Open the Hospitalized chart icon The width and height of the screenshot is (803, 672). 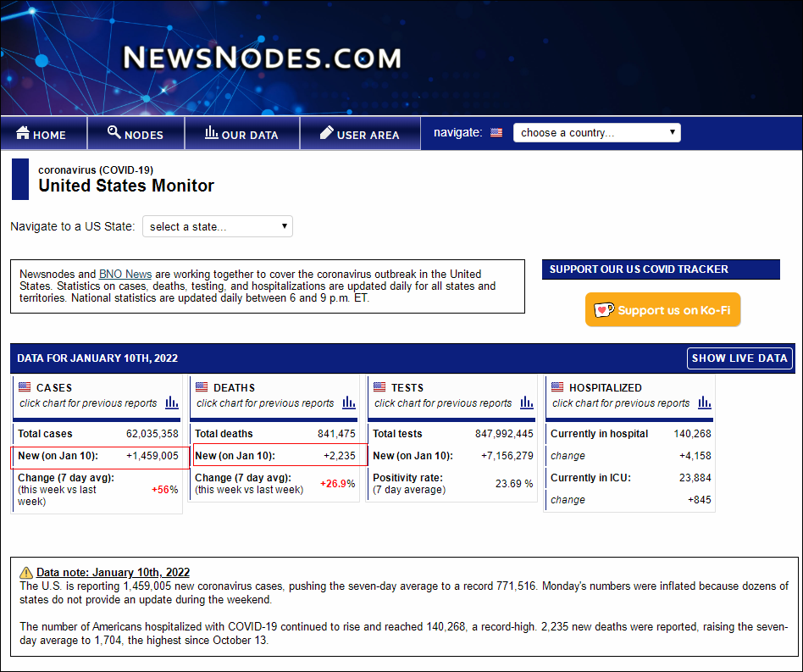point(705,403)
